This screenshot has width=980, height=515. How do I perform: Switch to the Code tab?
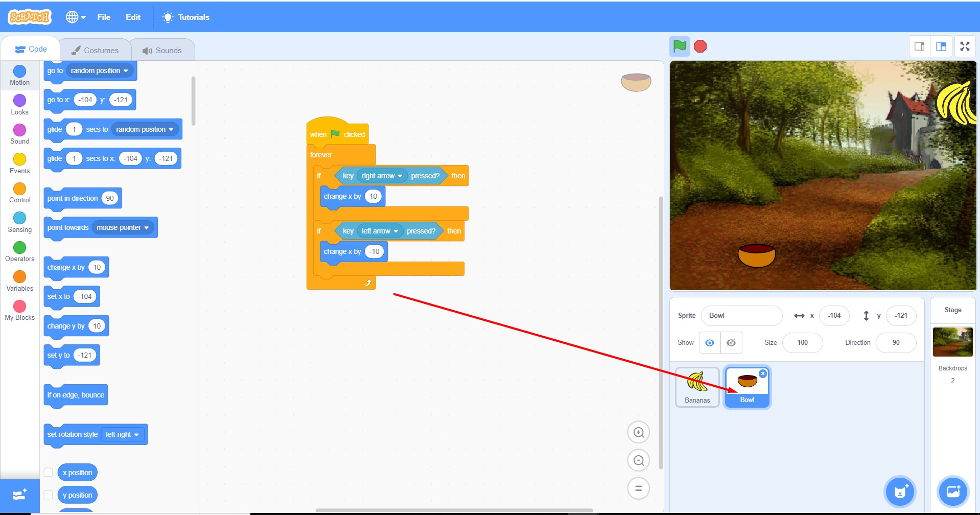point(31,49)
